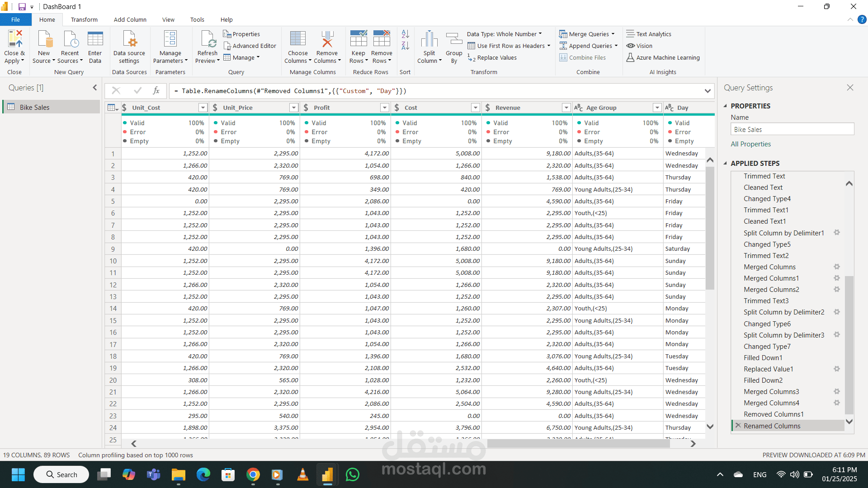The image size is (868, 488).
Task: Click the Remove Columns icon
Action: 327,40
